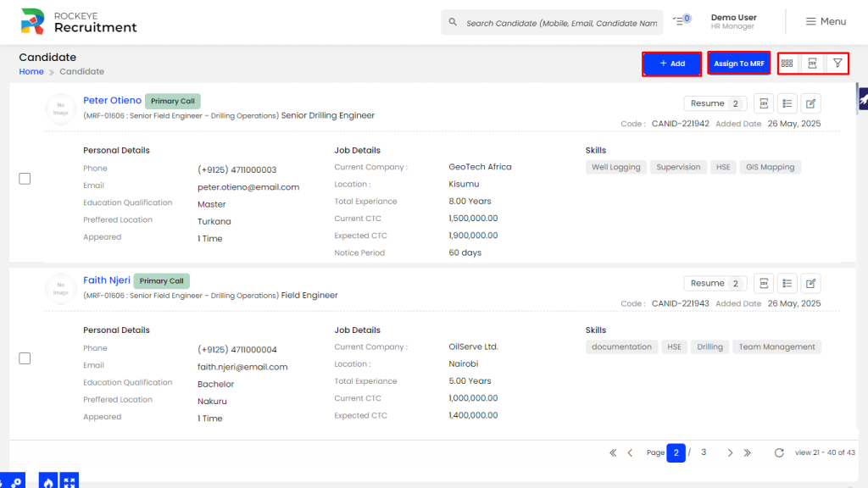Open the hamburger Menu
The image size is (868, 488).
[x=826, y=21]
